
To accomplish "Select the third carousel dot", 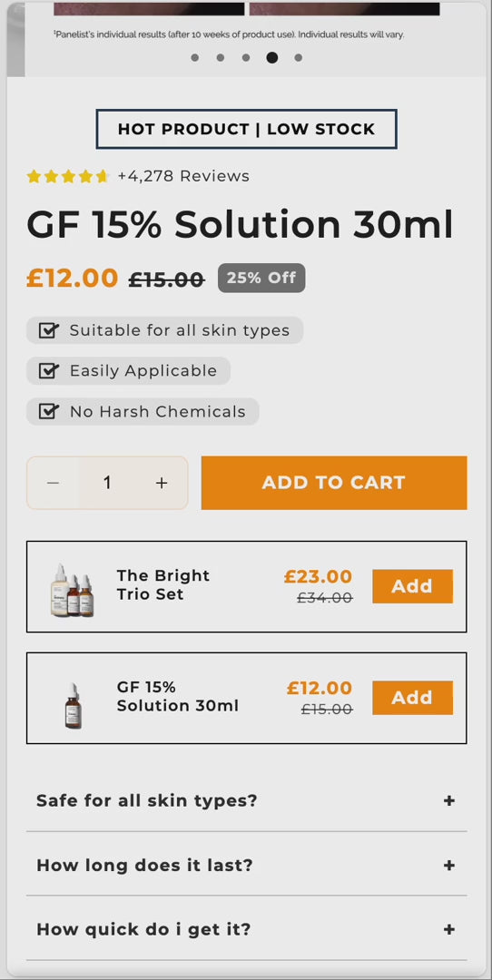I will point(246,57).
